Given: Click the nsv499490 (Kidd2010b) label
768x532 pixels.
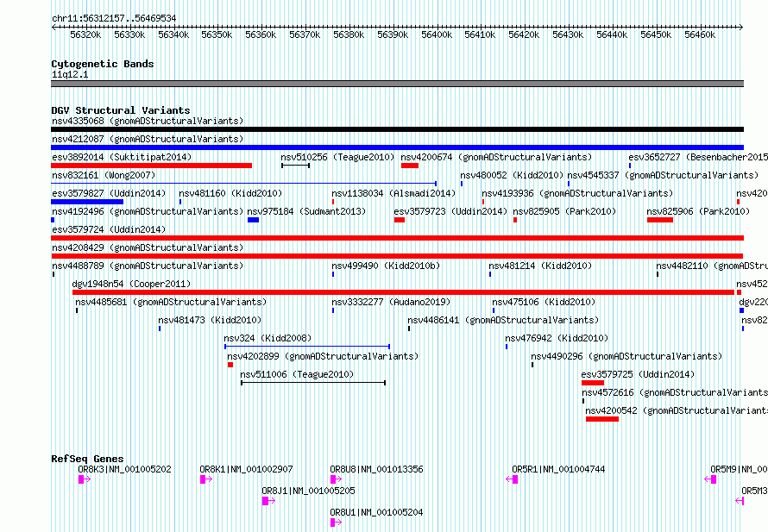Looking at the screenshot, I should coord(386,266).
